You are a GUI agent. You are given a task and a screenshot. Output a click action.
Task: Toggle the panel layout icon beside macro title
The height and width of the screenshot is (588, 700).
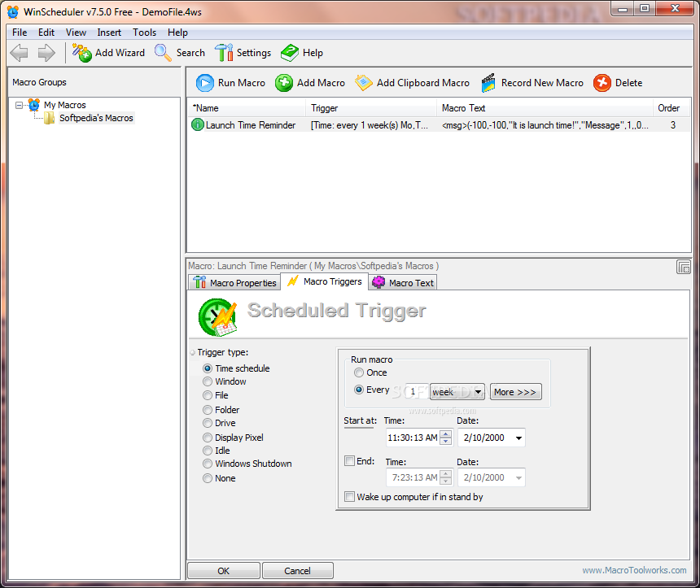coord(684,268)
